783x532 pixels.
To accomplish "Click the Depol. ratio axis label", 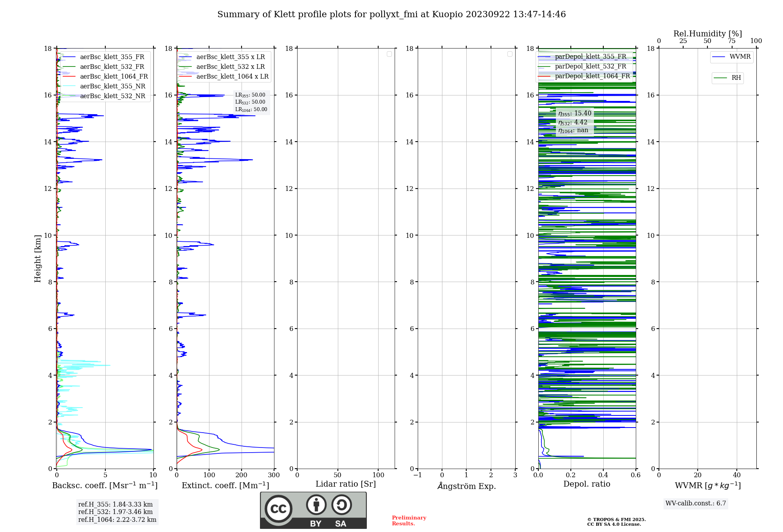I will point(587,484).
